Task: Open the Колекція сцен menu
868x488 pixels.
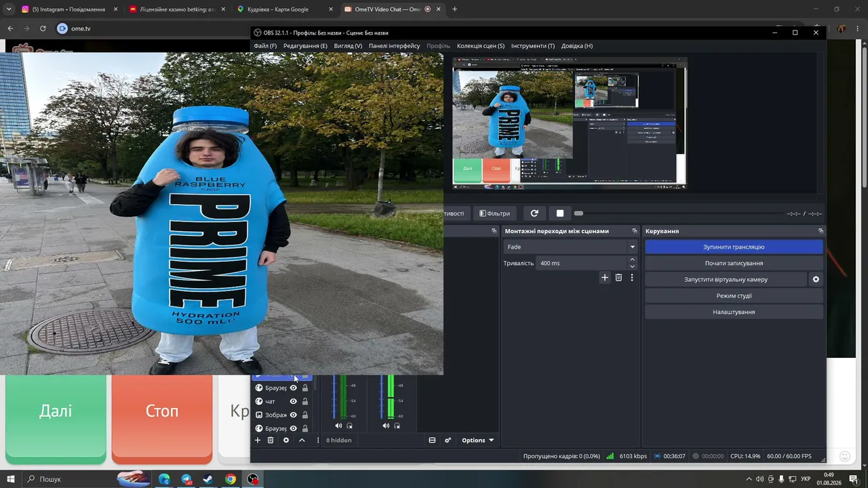Action: 481,46
